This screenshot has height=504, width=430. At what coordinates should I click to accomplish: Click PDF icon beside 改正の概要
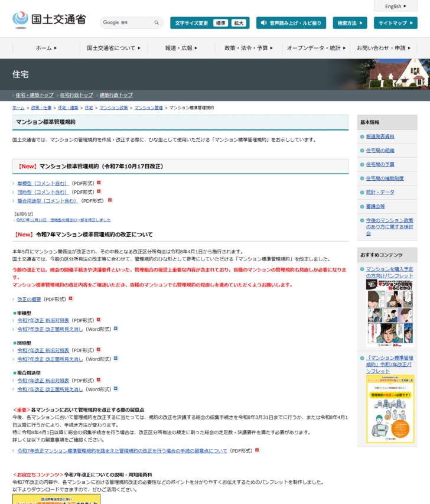[71, 298]
